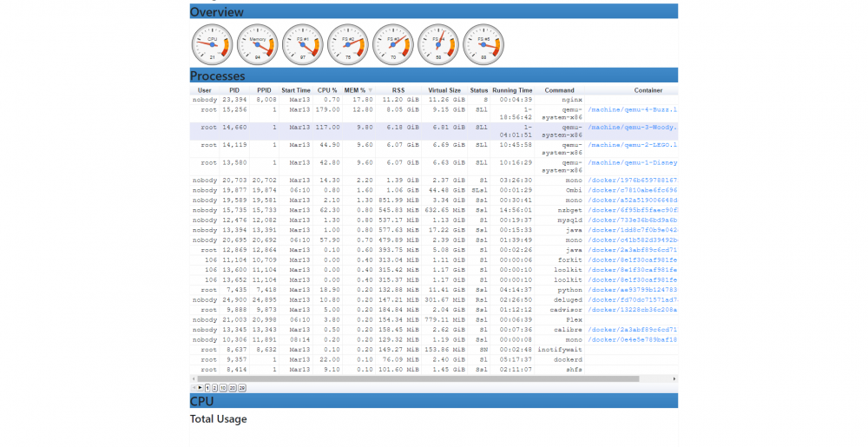Image resolution: width=868 pixels, height=447 pixels.
Task: Jump to page 2 of processes
Action: 214,388
